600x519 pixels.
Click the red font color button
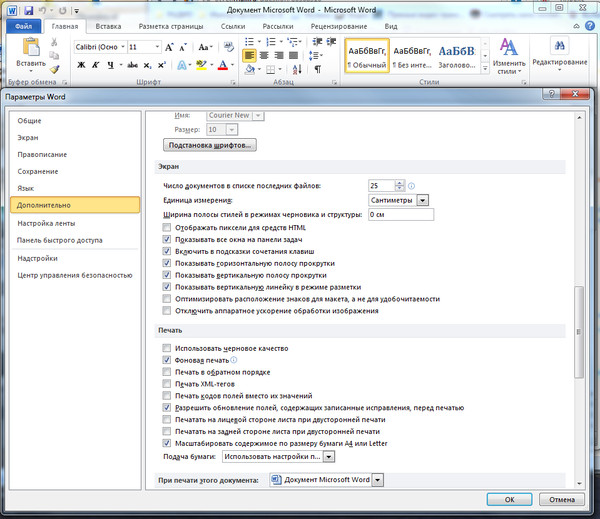pos(223,65)
